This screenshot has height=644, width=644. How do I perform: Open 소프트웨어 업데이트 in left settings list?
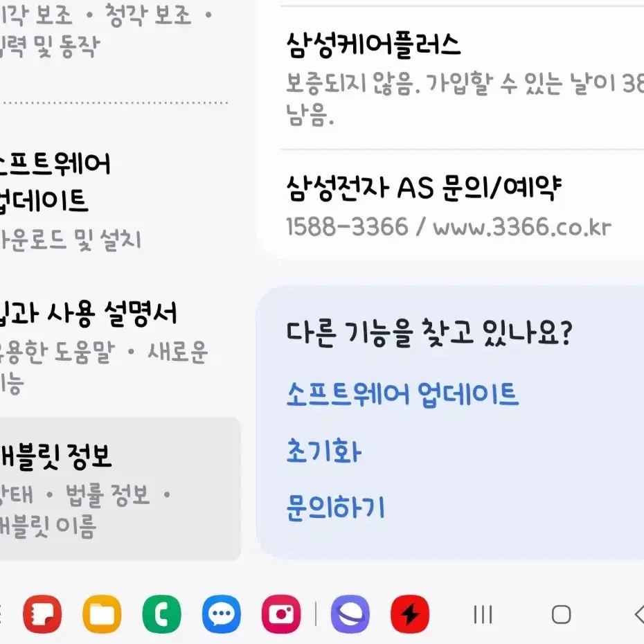tap(120, 199)
